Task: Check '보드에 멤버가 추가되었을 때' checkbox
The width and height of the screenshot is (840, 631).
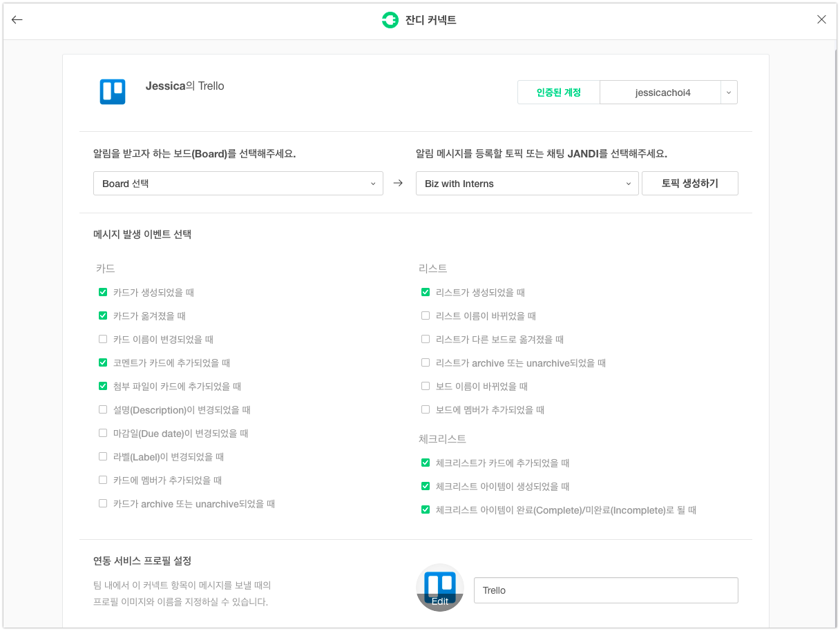Action: [426, 410]
